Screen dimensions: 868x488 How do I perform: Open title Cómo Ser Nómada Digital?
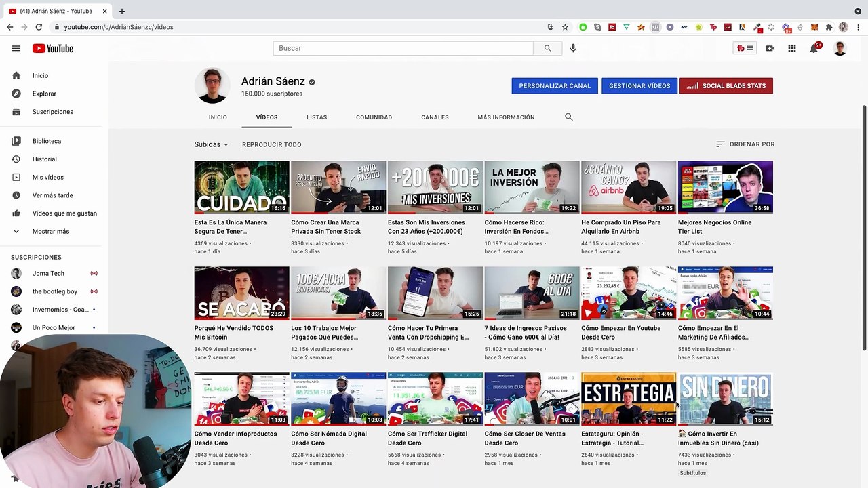coord(329,439)
